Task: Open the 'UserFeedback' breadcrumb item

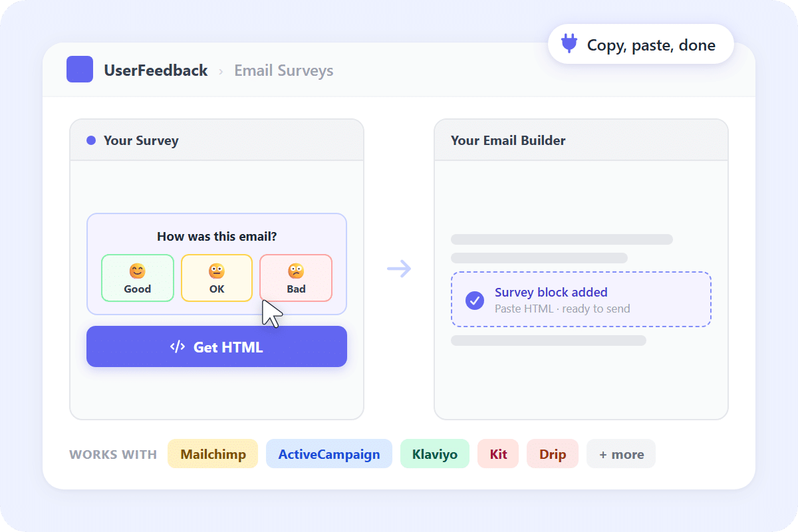Action: click(x=156, y=70)
